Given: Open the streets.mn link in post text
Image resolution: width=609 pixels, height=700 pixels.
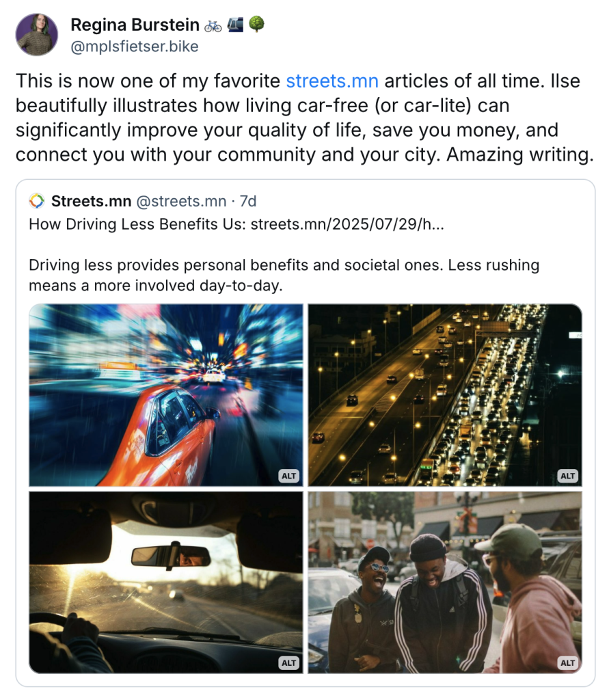Looking at the screenshot, I should point(332,81).
